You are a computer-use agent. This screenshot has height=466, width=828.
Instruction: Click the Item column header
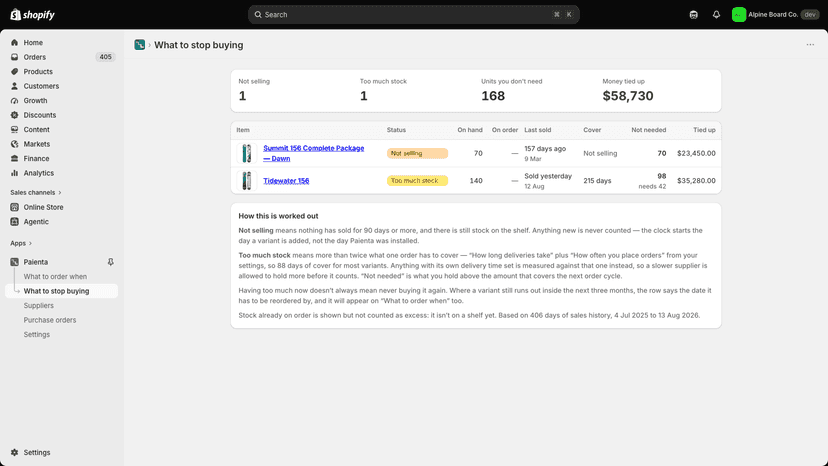(243, 130)
